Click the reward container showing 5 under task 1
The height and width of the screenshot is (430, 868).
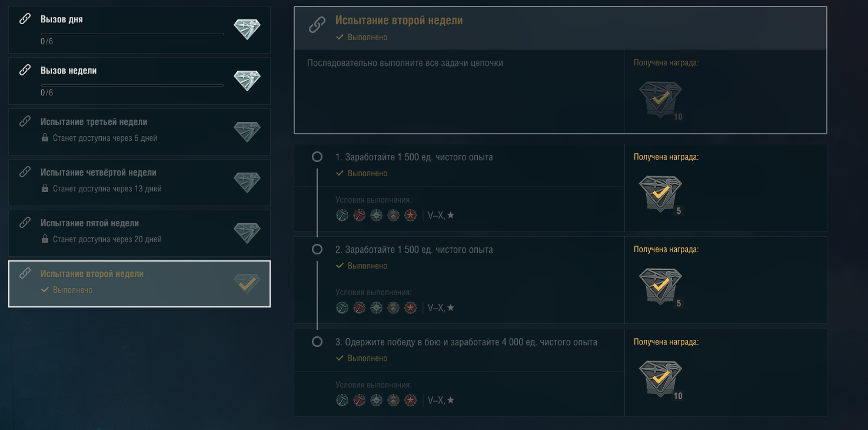click(x=661, y=195)
